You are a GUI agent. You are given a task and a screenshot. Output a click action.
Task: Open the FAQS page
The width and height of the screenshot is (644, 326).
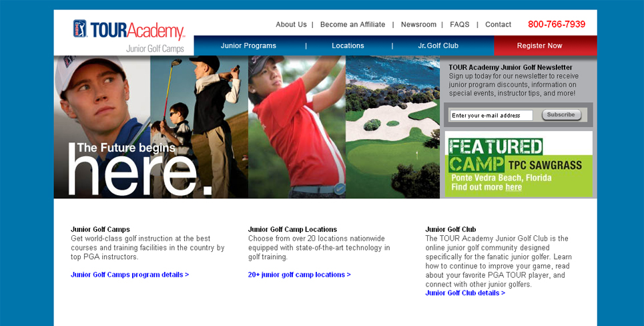coord(460,24)
